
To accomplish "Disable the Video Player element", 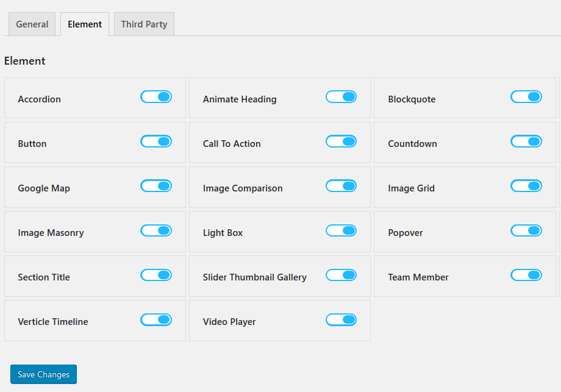I will pos(341,319).
